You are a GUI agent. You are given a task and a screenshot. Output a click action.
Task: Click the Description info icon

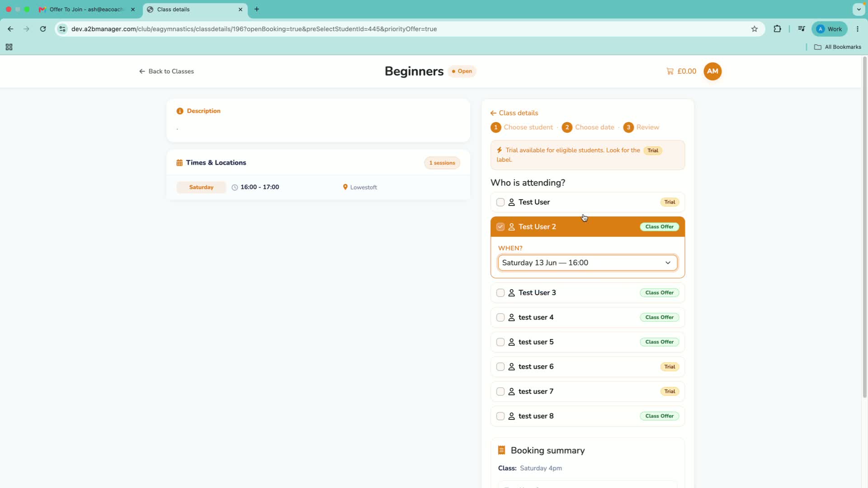click(x=180, y=111)
